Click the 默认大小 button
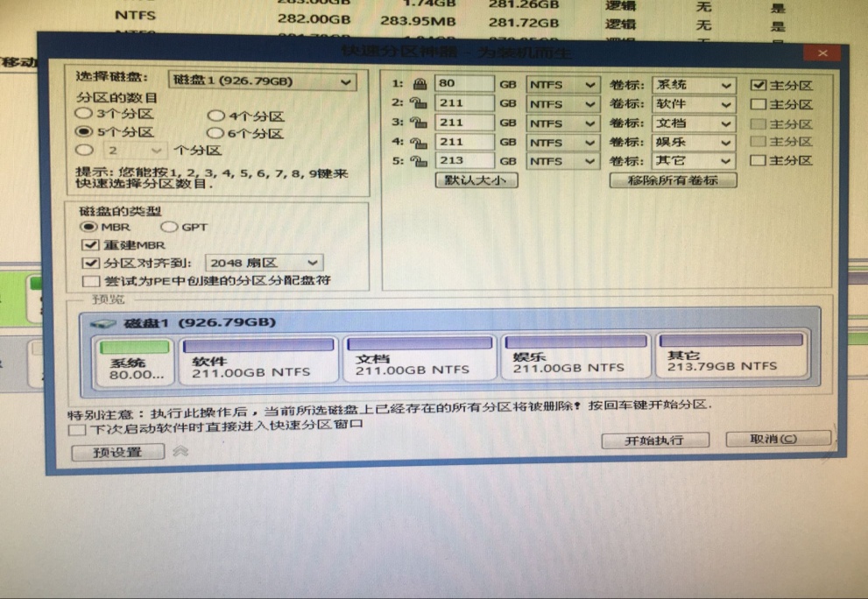Screen dimensions: 868x599 tap(476, 180)
